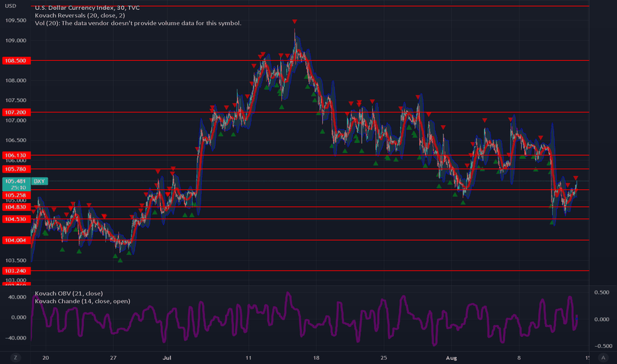The height and width of the screenshot is (364, 617).
Task: Click the 25:10 bar countdown label
Action: [x=19, y=188]
